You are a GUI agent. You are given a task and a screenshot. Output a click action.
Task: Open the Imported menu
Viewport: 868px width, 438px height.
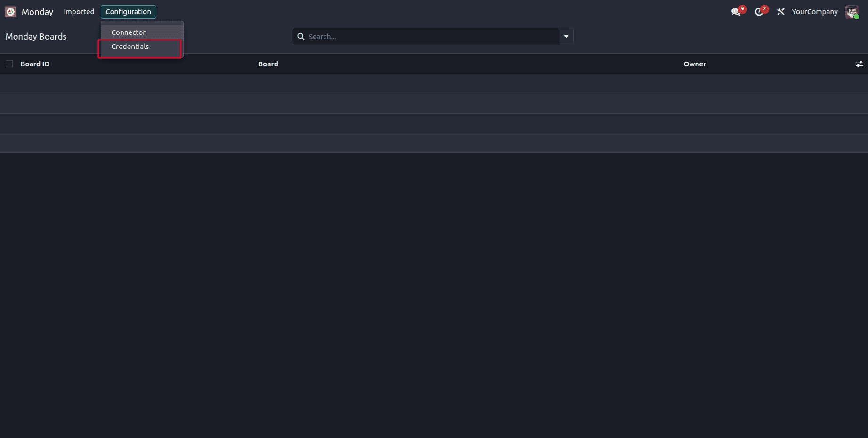79,12
